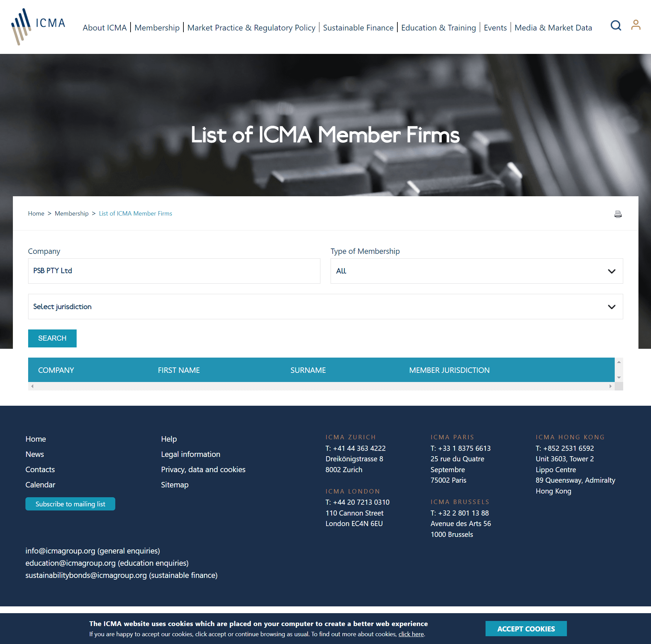This screenshot has width=651, height=644.
Task: Sort by FIRST NAME column header
Action: click(179, 370)
